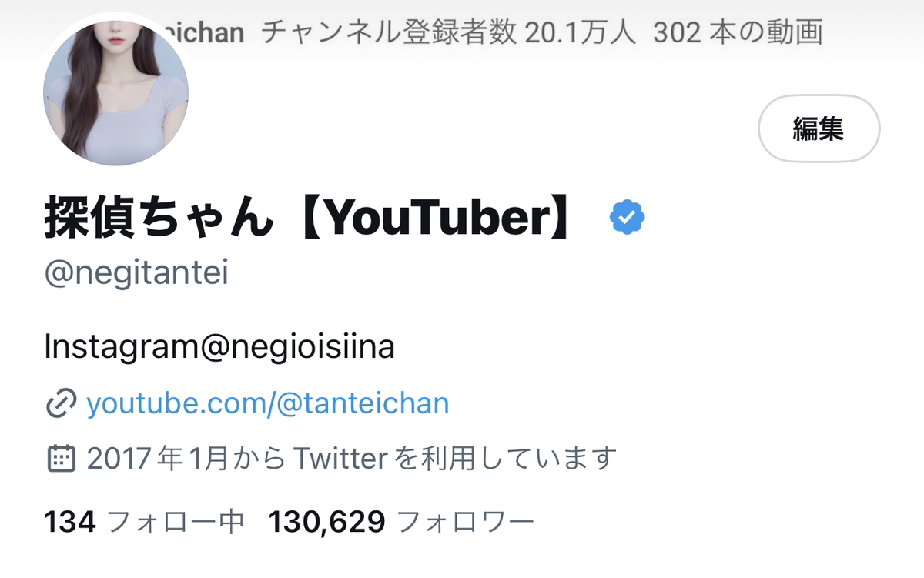The image size is (924, 578).
Task: Open the フォロワー followers list
Action: coord(464,523)
